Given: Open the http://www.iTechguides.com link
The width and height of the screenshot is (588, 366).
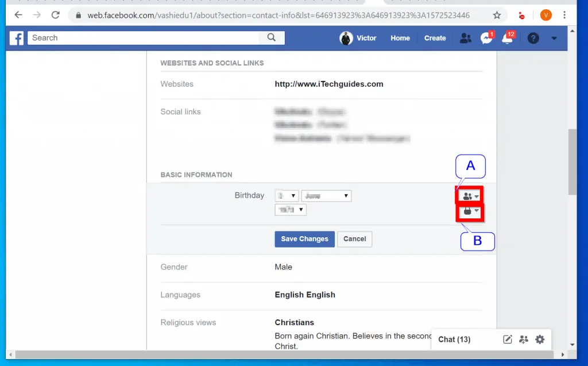Looking at the screenshot, I should pos(329,84).
